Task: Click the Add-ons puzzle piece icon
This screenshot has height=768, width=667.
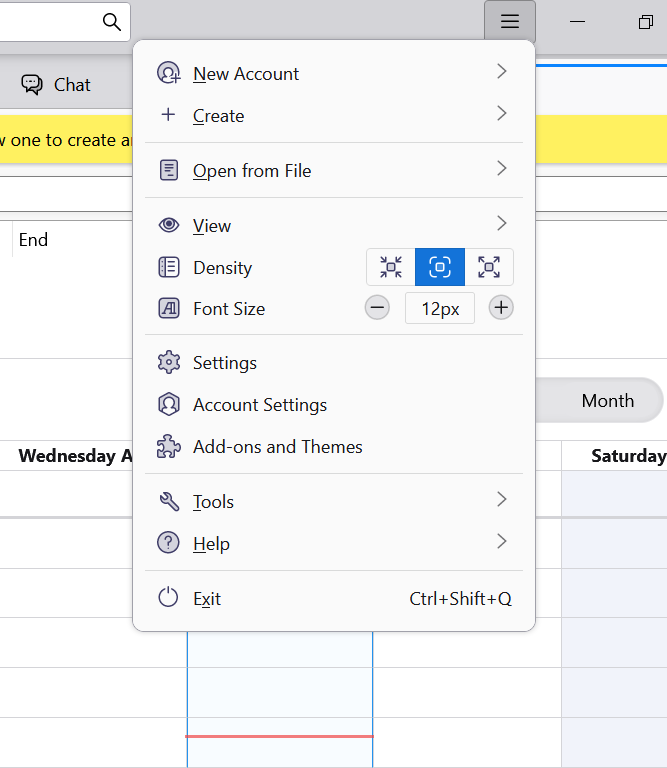Action: tap(169, 447)
